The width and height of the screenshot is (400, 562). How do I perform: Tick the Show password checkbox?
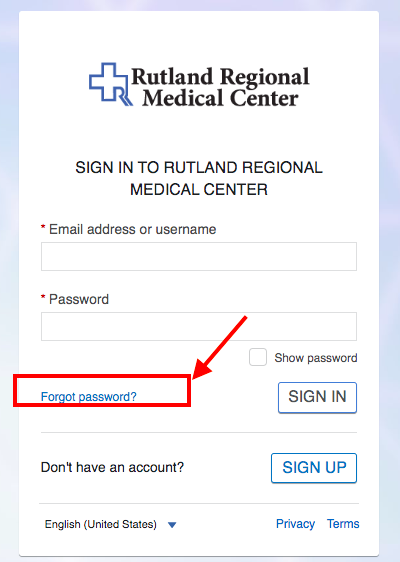(258, 357)
